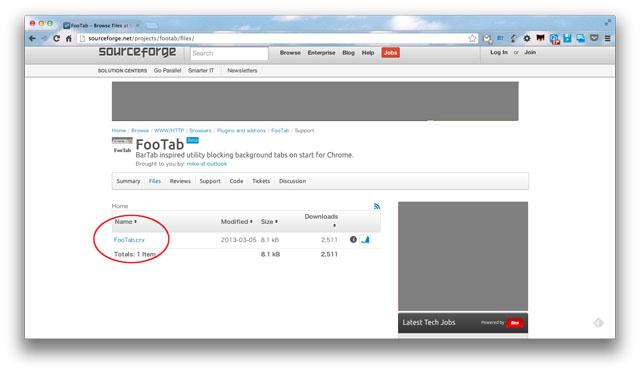640x373 pixels.
Task: Click the sidebar advertisement box
Action: point(463,256)
